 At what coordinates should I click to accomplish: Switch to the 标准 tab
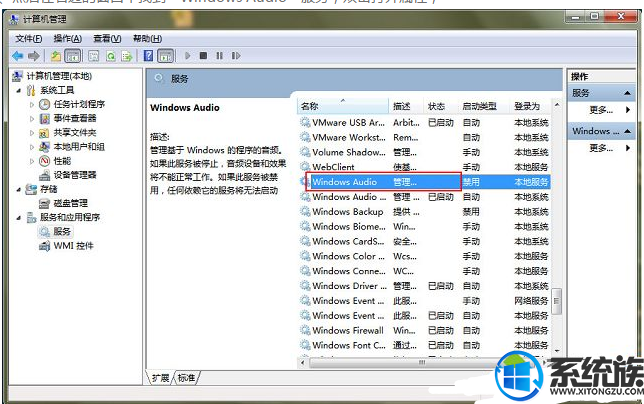click(x=186, y=378)
